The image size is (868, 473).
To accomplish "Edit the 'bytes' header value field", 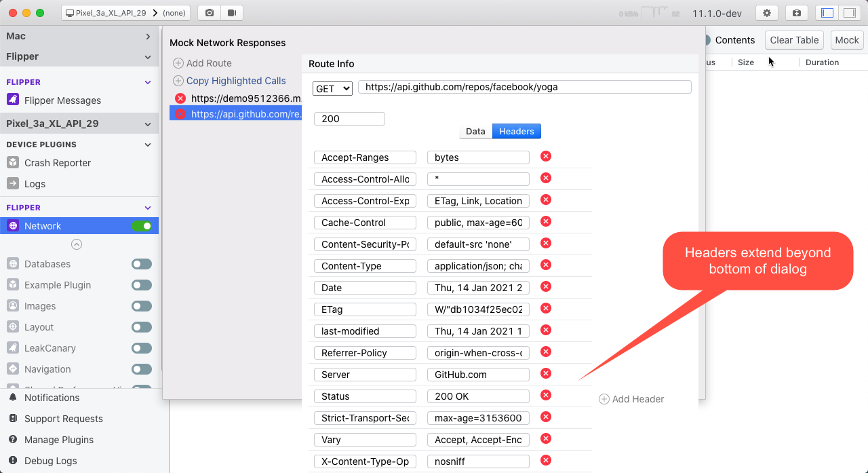I will coord(478,157).
